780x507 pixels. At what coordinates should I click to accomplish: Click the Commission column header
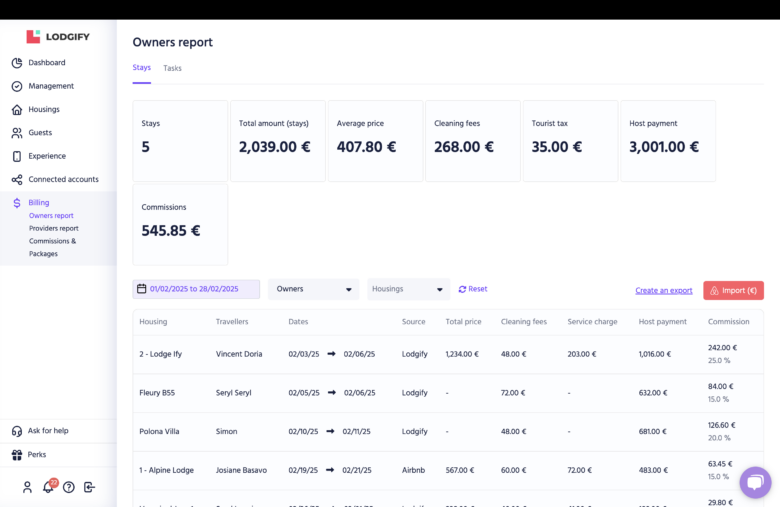(728, 322)
